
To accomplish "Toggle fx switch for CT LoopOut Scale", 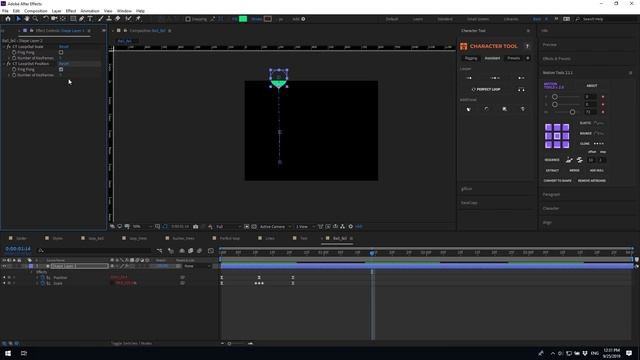I will point(9,47).
